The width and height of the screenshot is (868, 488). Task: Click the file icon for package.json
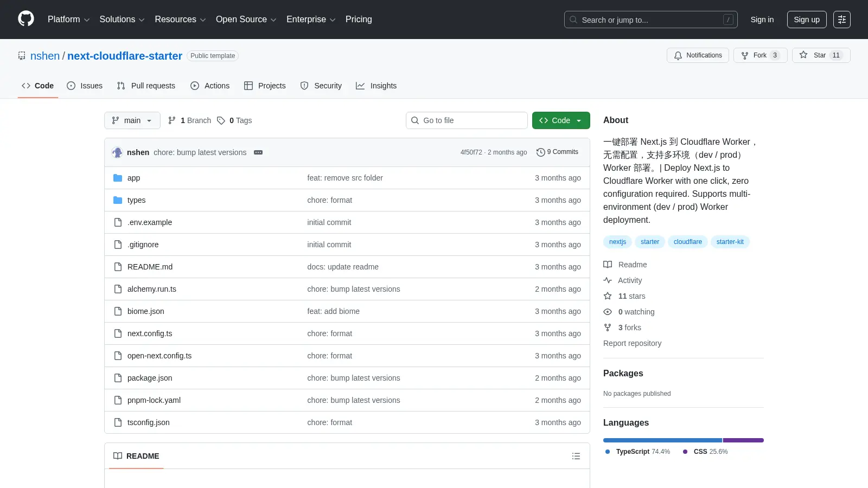pos(118,378)
